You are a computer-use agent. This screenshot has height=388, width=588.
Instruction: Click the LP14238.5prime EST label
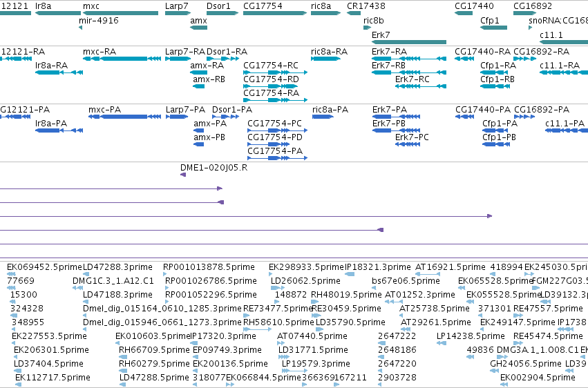pyautogui.click(x=471, y=336)
